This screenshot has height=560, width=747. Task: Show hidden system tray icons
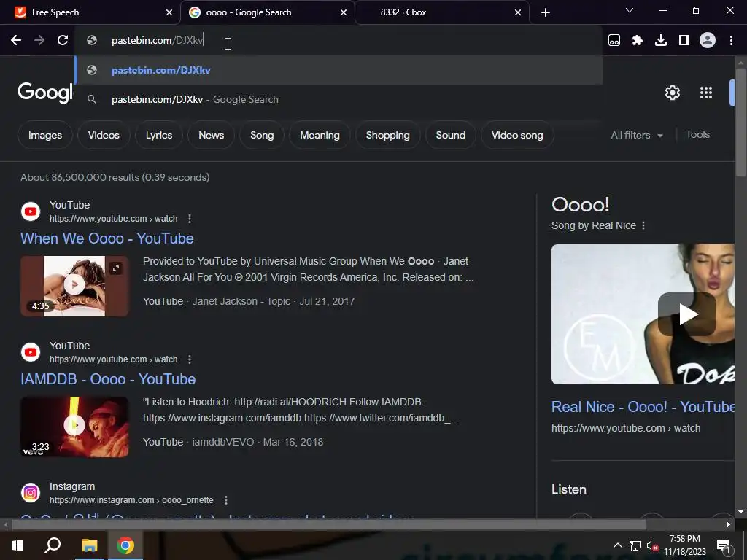pyautogui.click(x=617, y=545)
